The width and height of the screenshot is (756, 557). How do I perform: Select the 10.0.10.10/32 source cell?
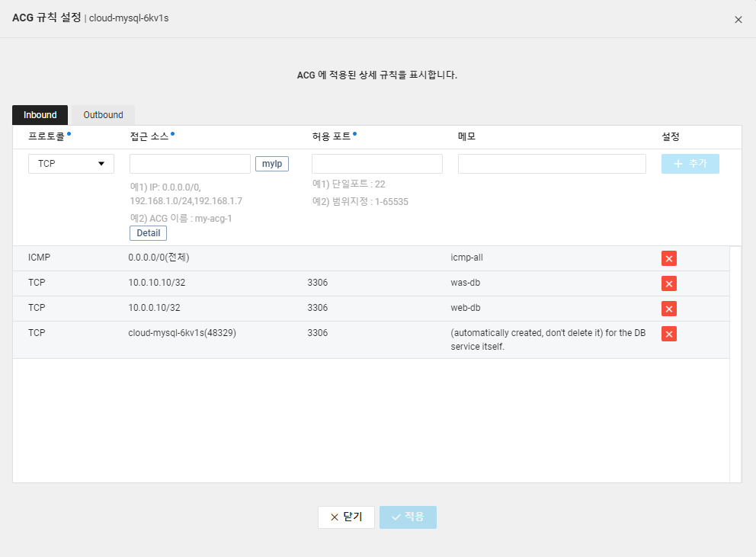click(157, 283)
